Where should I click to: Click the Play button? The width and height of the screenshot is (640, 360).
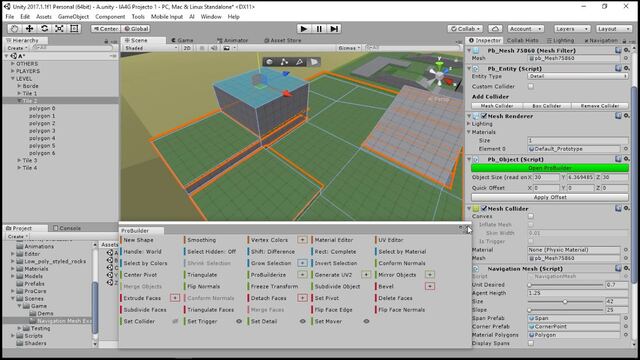[x=304, y=29]
